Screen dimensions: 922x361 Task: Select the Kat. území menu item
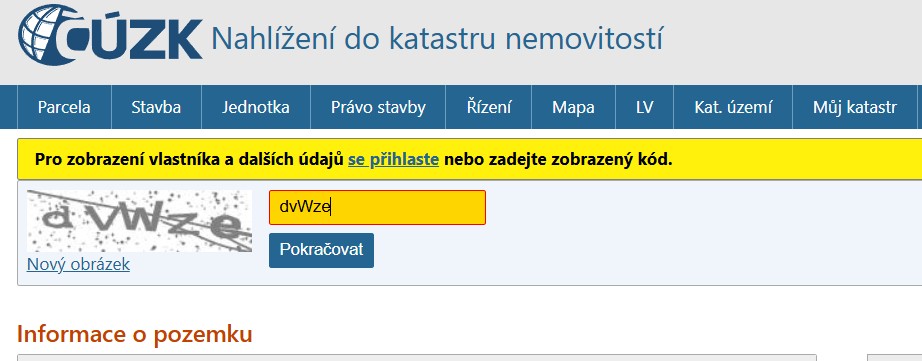pyautogui.click(x=733, y=107)
